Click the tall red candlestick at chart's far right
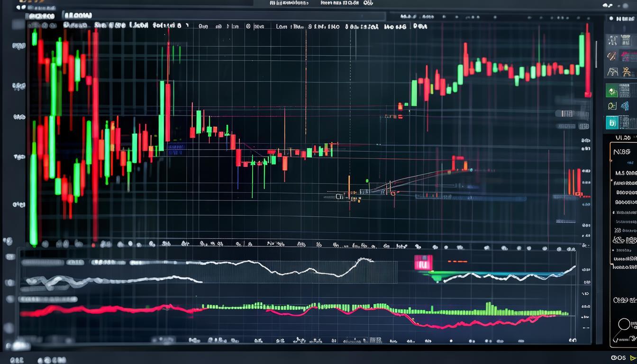This screenshot has height=364, width=637. pyautogui.click(x=588, y=62)
